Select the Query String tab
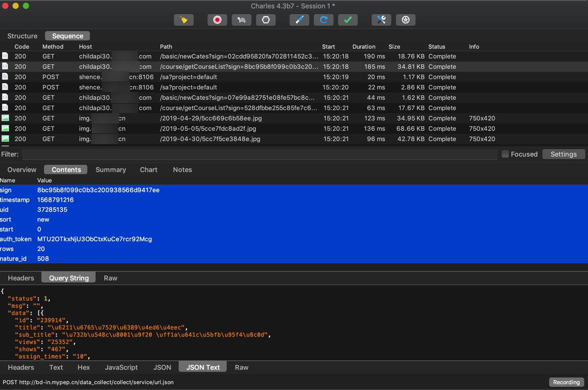The height and width of the screenshot is (390, 588). pos(69,278)
